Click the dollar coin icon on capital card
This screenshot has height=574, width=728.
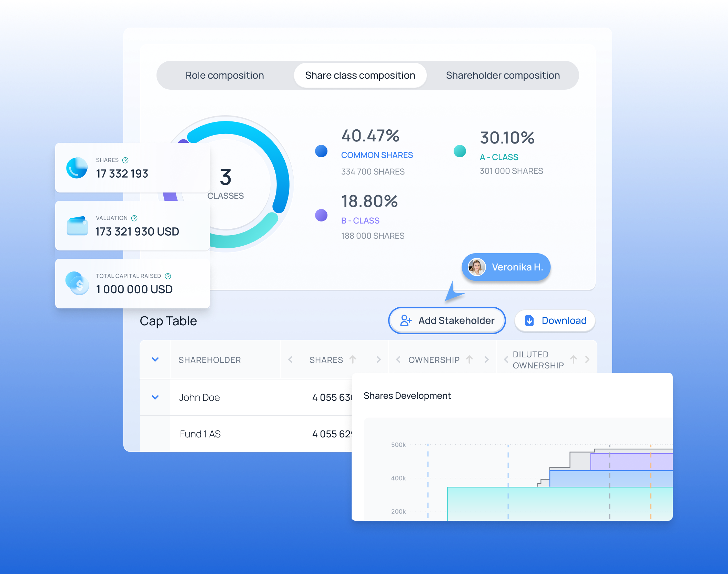[78, 284]
